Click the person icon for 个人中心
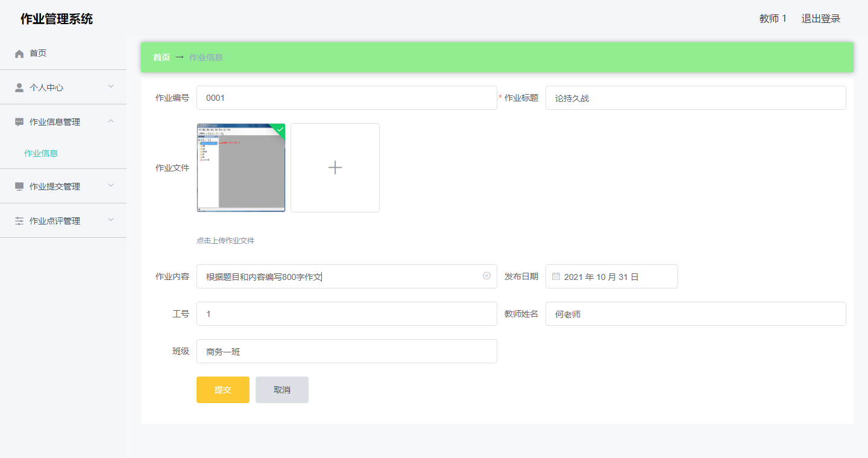Image resolution: width=868 pixels, height=458 pixels. click(19, 87)
